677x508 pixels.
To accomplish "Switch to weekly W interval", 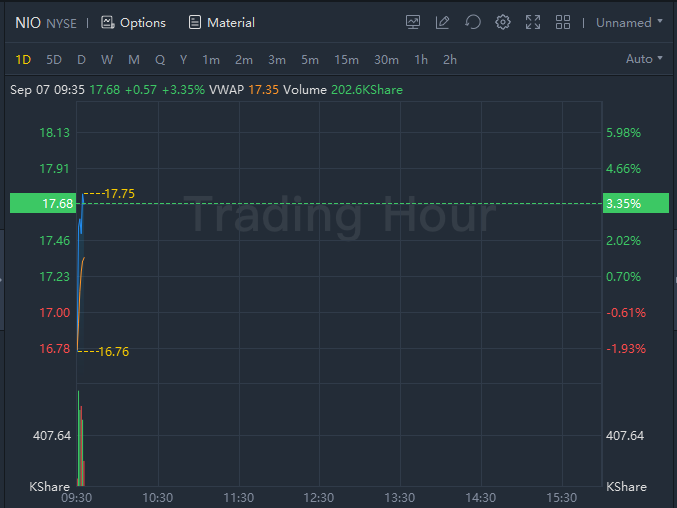I will (107, 59).
